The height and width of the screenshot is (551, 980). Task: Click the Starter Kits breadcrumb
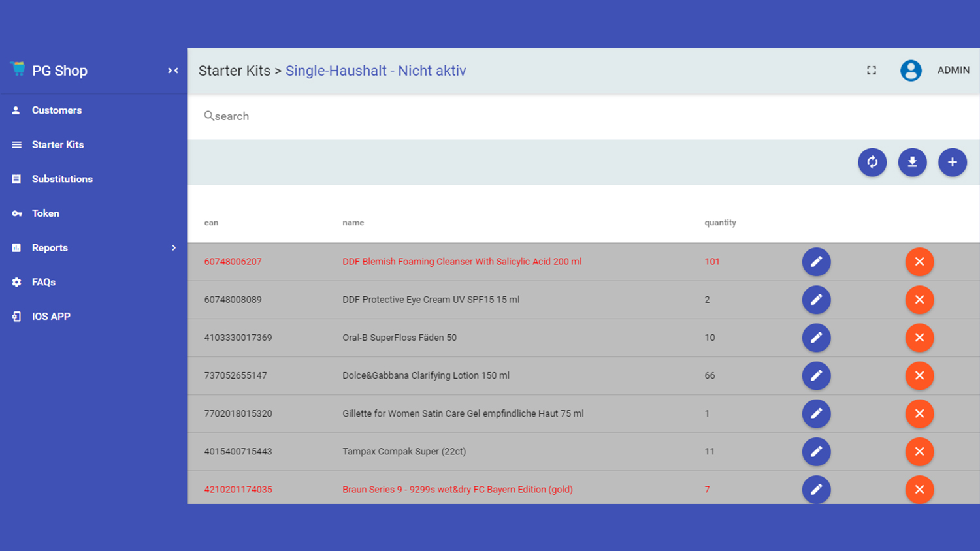pos(235,71)
